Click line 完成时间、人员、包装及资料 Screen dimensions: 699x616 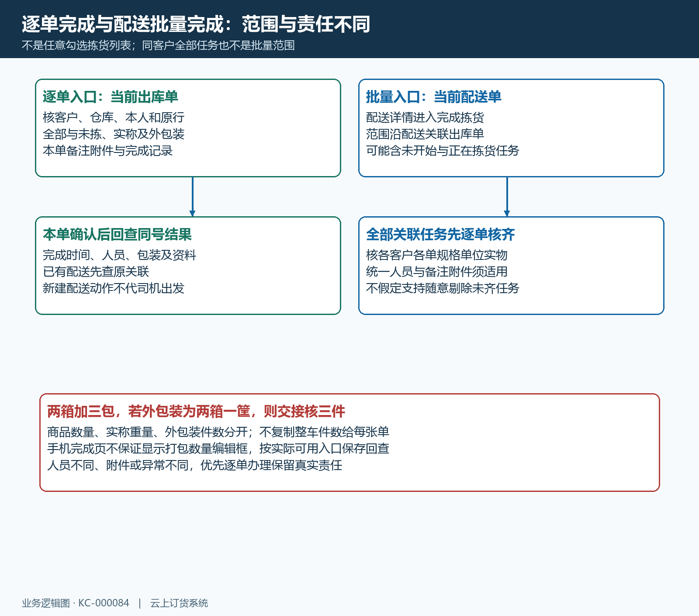tap(120, 255)
